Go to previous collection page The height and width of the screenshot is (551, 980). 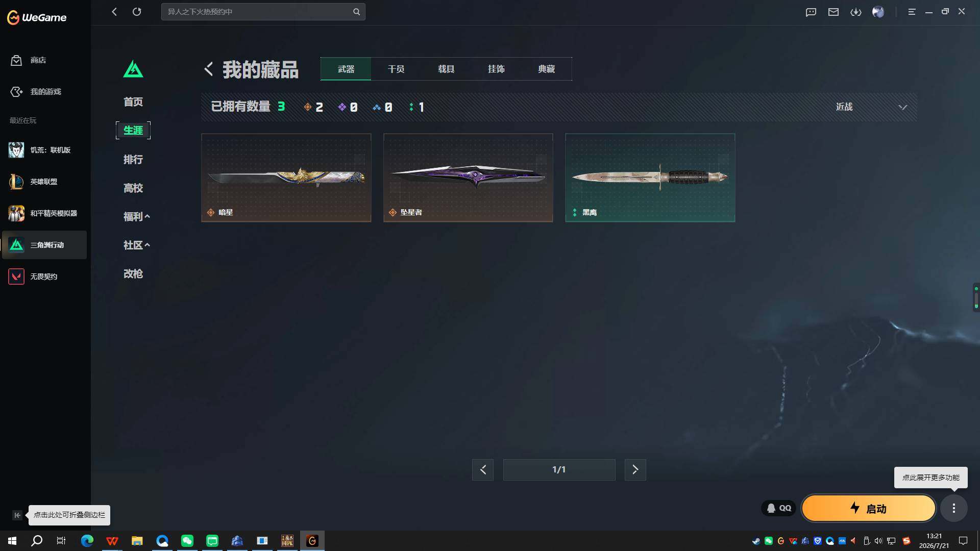click(x=483, y=470)
